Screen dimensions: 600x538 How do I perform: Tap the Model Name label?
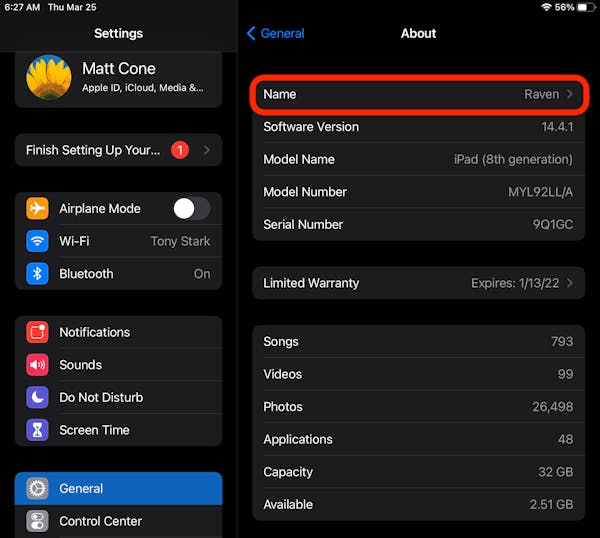click(299, 159)
